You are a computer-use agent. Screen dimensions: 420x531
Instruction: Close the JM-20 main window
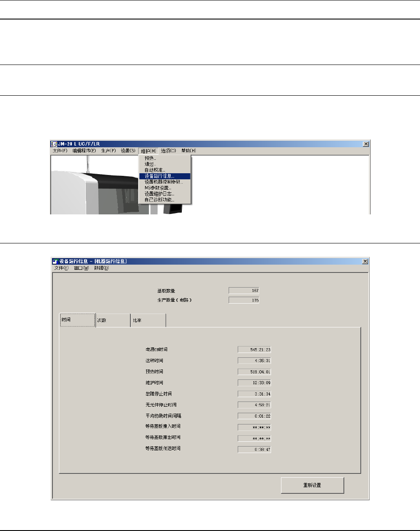coord(365,144)
